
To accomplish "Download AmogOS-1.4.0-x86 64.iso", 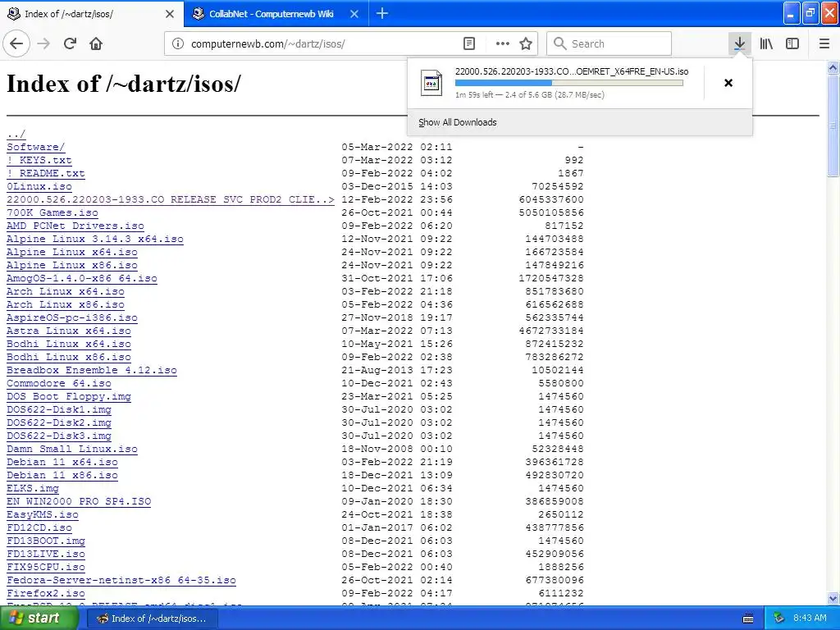I will [x=82, y=278].
